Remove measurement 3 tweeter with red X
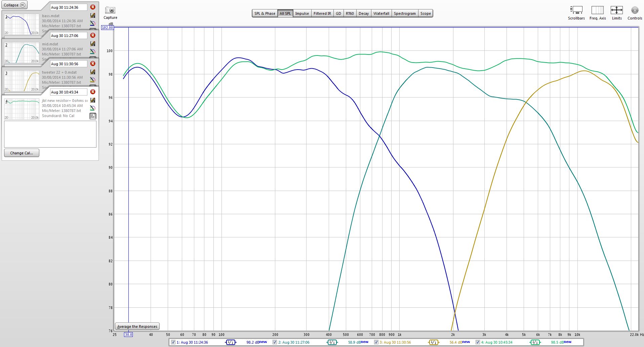644x347 pixels. click(x=93, y=64)
